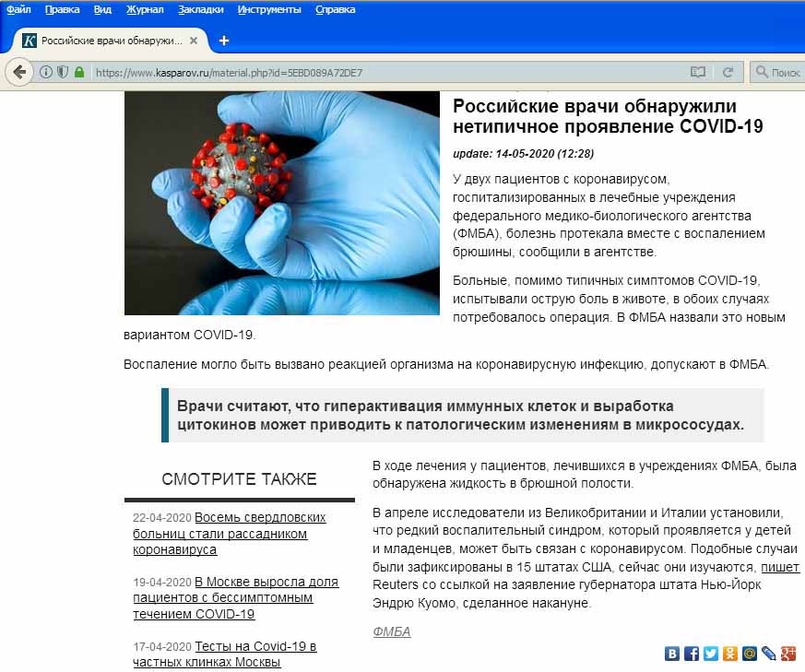Share the article on Facebook

pyautogui.click(x=692, y=654)
